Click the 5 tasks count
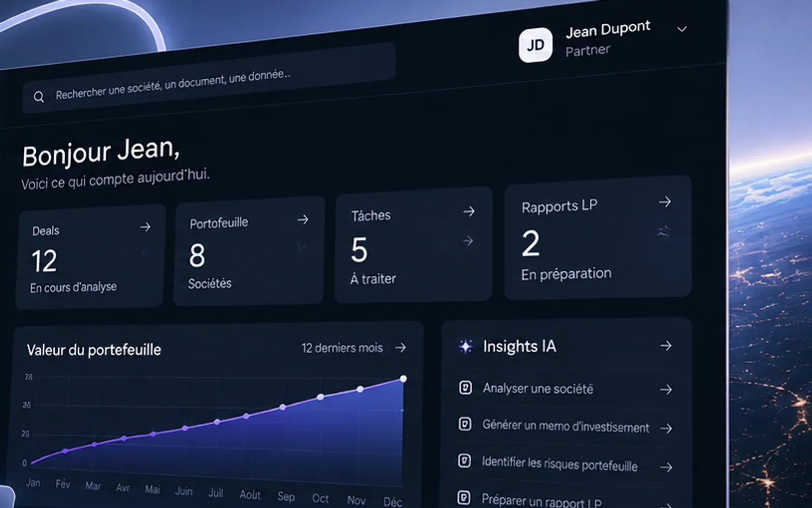The image size is (812, 508). pyautogui.click(x=359, y=250)
